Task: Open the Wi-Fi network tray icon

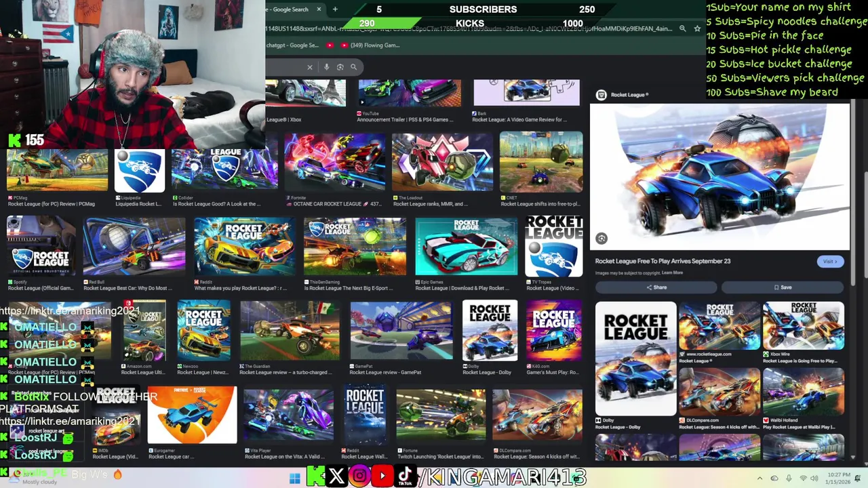Action: (804, 479)
